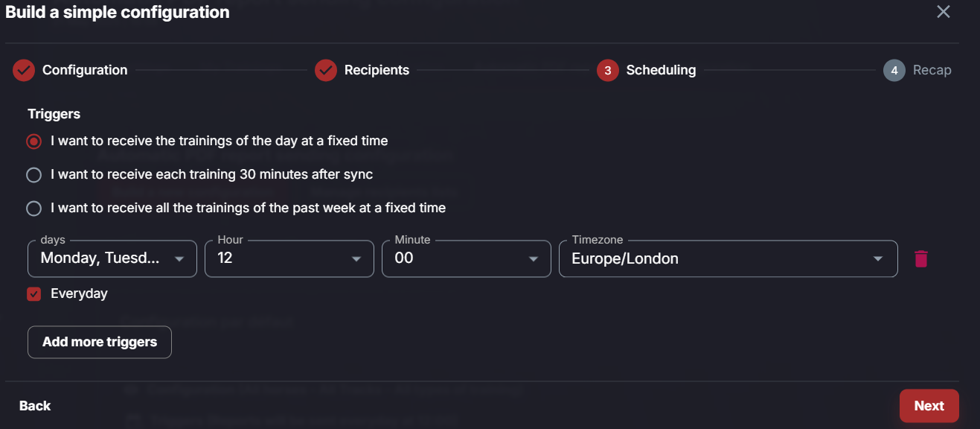Uncheck the Everyday checkbox
The image size is (980, 429).
[x=33, y=294]
